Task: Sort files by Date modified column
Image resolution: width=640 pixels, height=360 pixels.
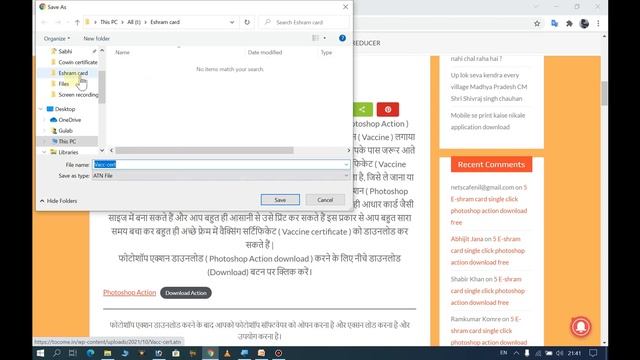Action: tap(265, 52)
